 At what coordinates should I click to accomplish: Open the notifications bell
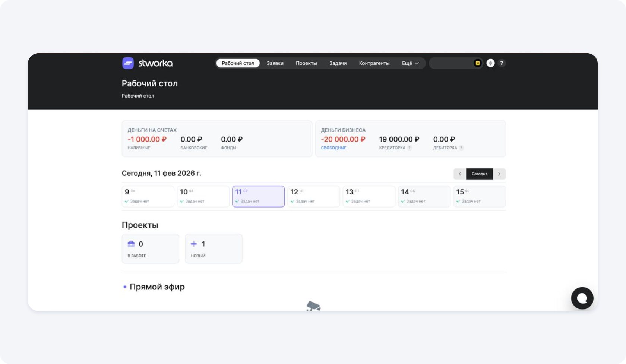[490, 63]
